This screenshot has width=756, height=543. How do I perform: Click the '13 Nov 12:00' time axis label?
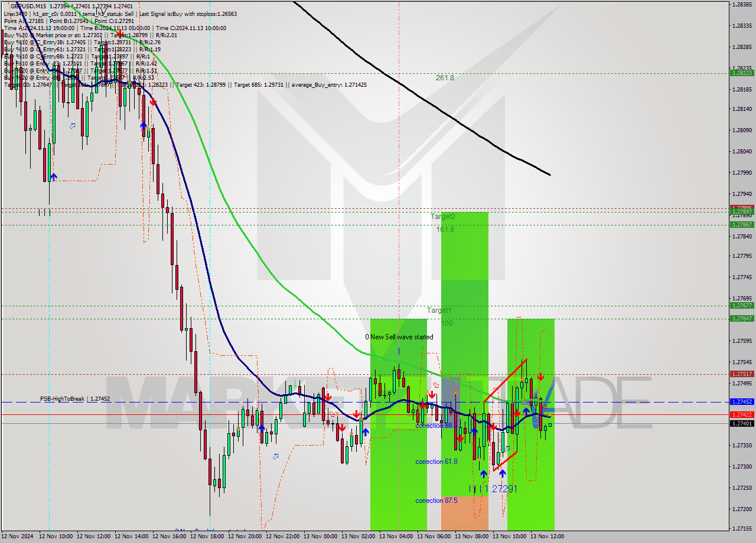click(546, 536)
